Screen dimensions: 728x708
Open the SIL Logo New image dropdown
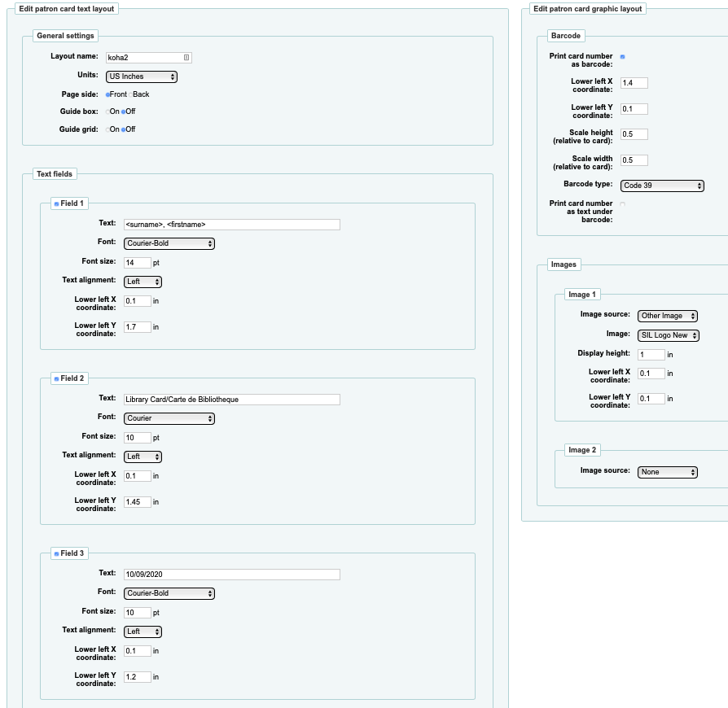[668, 335]
